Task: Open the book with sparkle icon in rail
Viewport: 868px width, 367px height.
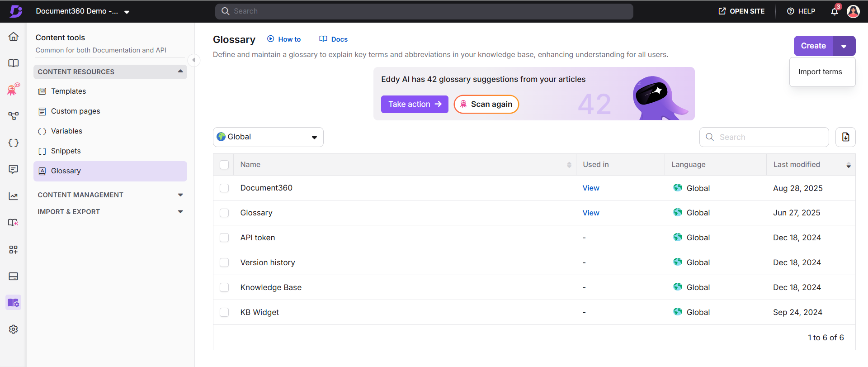Action: [14, 223]
